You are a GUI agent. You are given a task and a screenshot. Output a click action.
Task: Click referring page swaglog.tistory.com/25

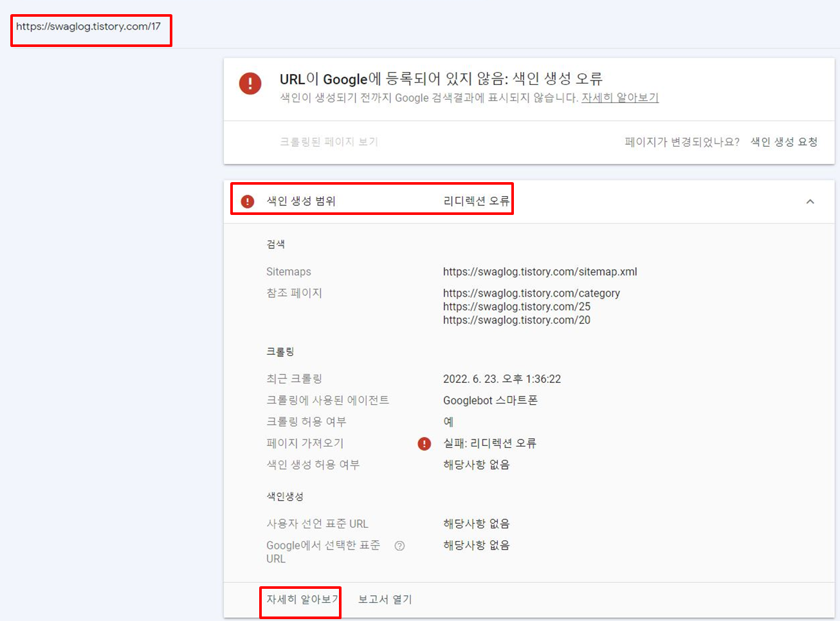(516, 306)
